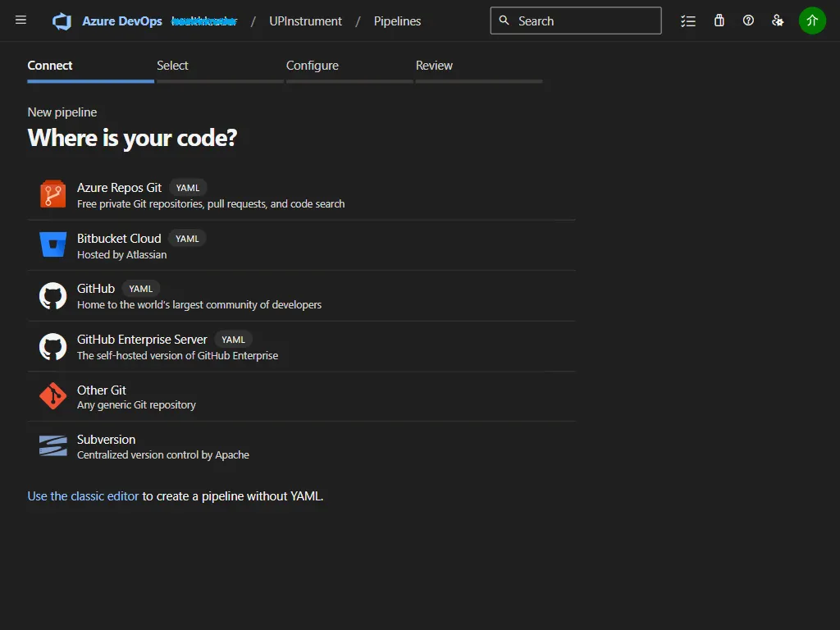Image resolution: width=840 pixels, height=630 pixels.
Task: Click the search magnifier icon
Action: 504,21
